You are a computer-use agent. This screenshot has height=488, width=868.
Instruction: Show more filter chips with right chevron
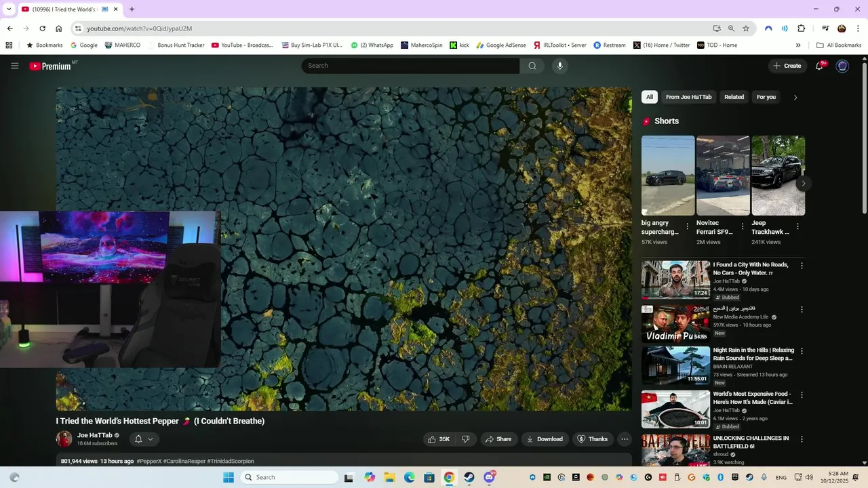coord(795,97)
